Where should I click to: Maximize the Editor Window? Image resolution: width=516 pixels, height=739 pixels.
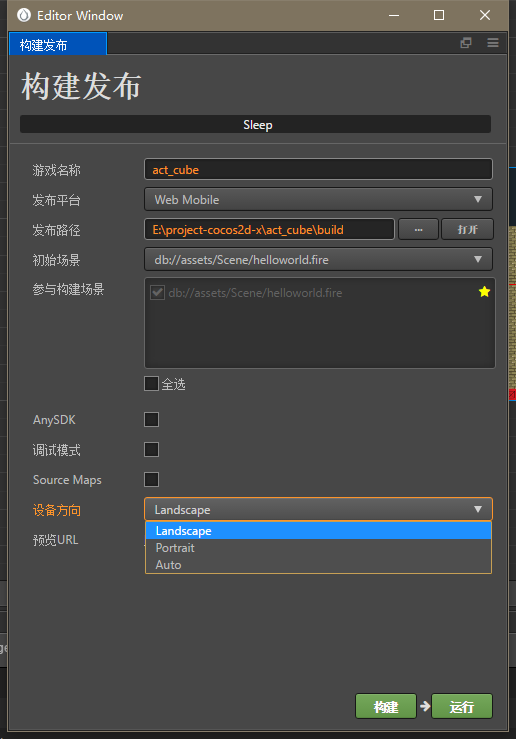tap(439, 15)
